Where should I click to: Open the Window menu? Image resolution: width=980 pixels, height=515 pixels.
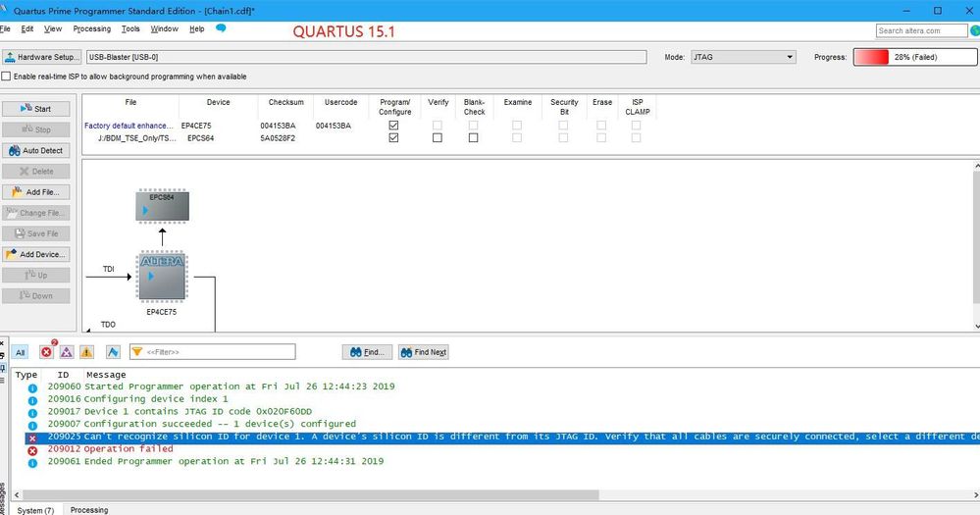pos(164,28)
